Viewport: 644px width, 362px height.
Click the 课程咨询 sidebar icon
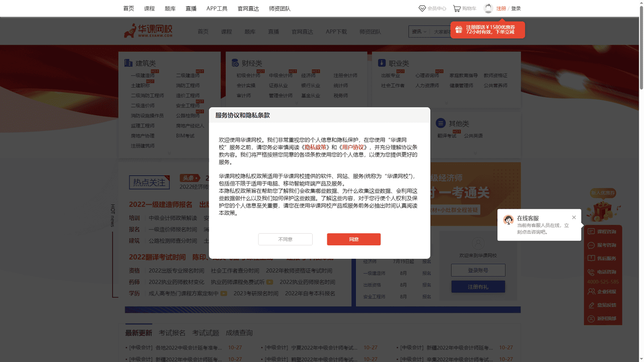[x=591, y=232]
